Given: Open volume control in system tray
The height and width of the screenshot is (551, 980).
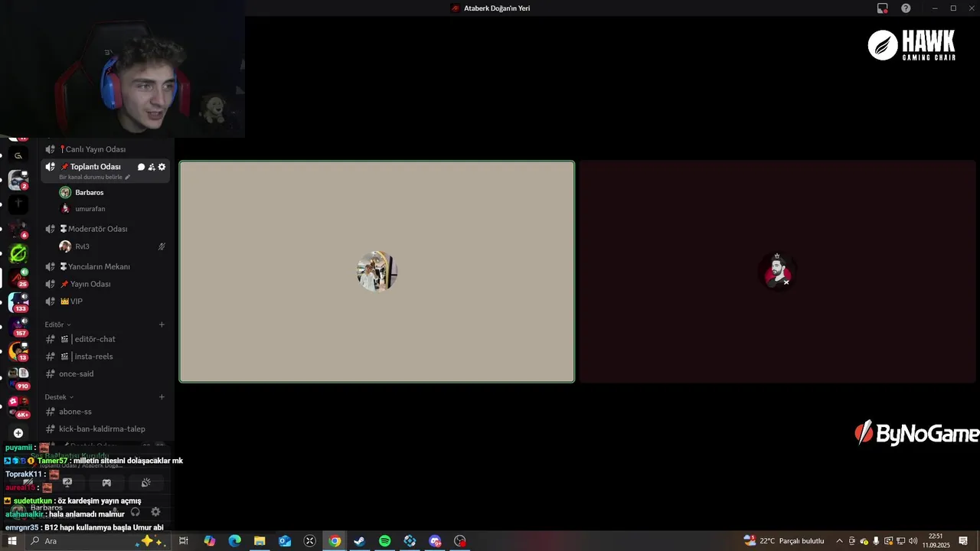Looking at the screenshot, I should 913,541.
